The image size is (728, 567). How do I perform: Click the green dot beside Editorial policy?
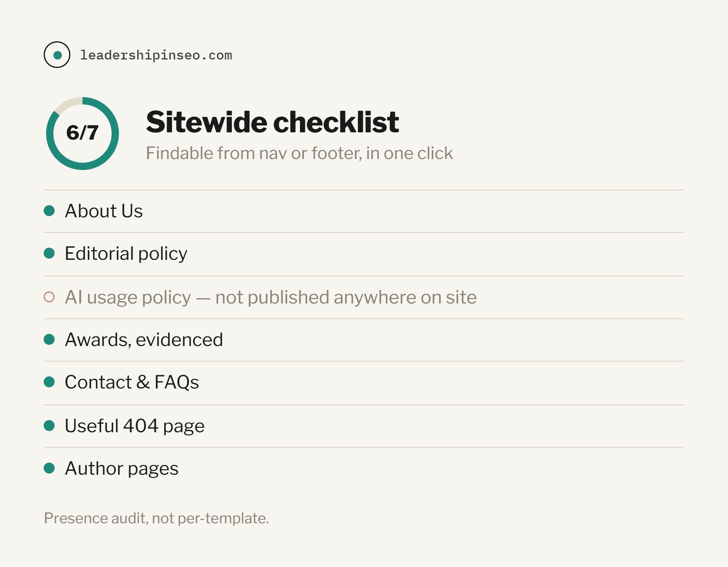click(x=49, y=253)
